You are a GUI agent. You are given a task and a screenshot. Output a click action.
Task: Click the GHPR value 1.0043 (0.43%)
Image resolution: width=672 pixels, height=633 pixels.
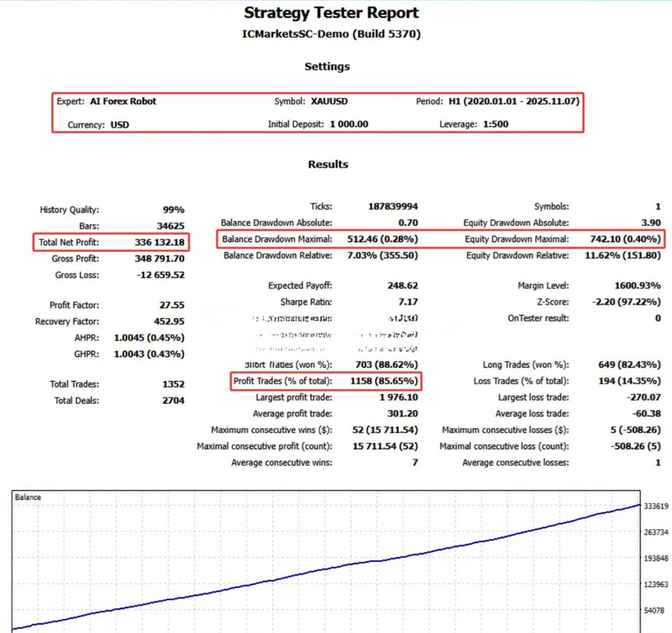point(149,354)
